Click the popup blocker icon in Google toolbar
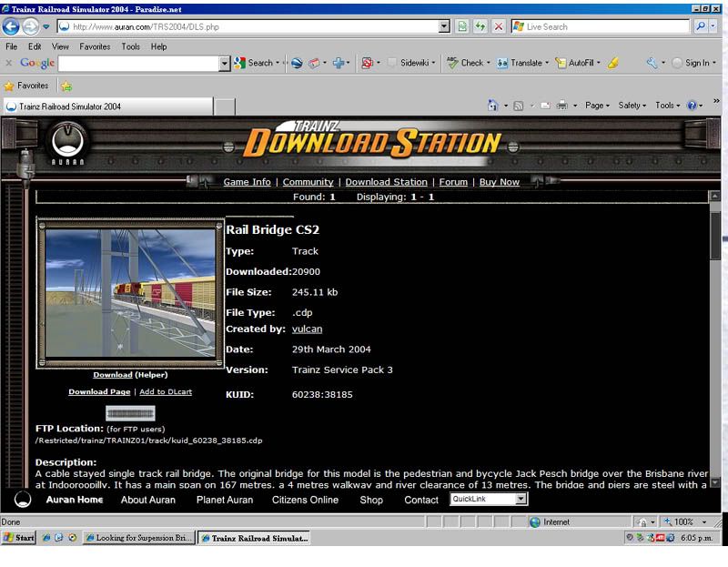Image resolution: width=728 pixels, height=567 pixels. (368, 63)
